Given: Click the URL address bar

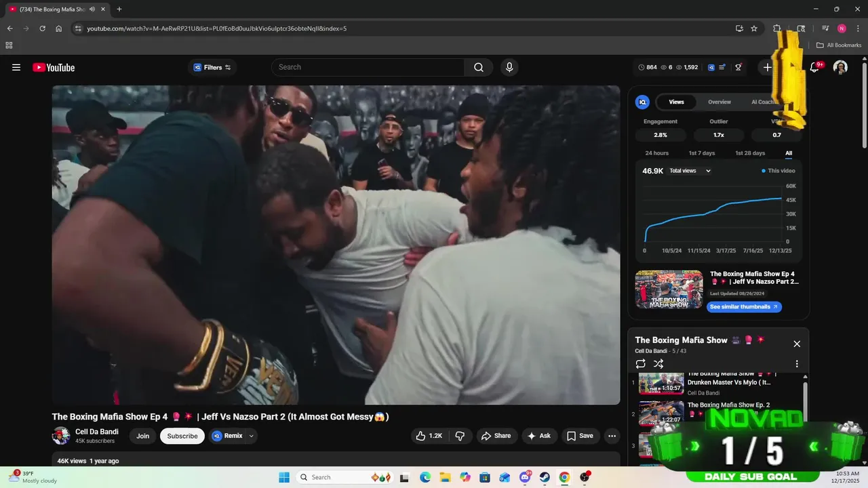Looking at the screenshot, I should 407,28.
